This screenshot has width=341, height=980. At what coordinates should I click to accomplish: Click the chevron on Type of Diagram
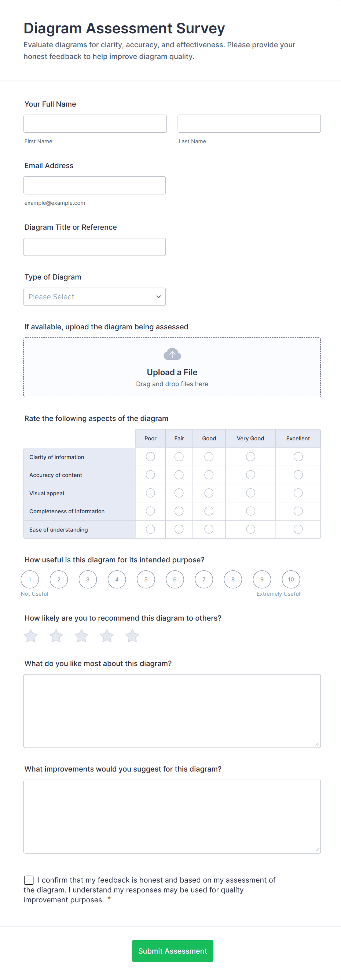point(158,296)
